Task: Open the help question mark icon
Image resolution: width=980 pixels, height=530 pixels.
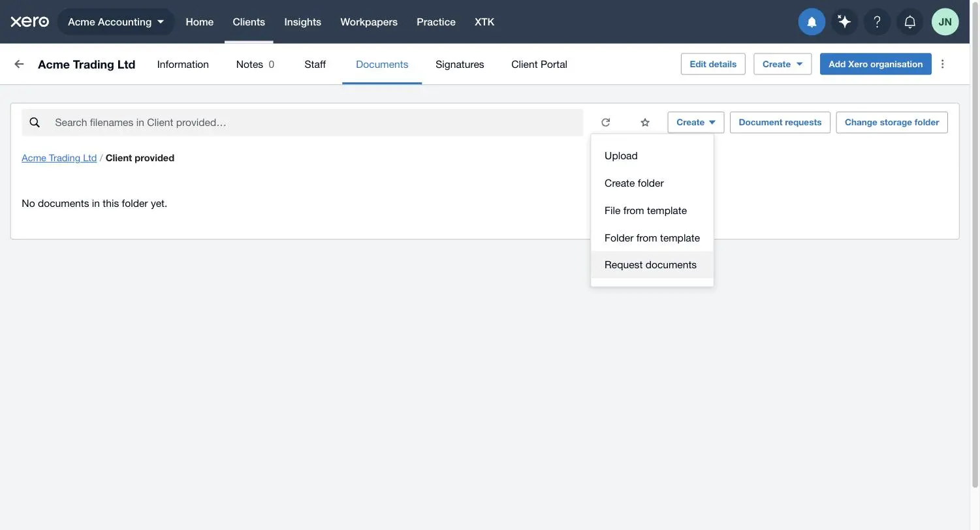Action: point(877,22)
